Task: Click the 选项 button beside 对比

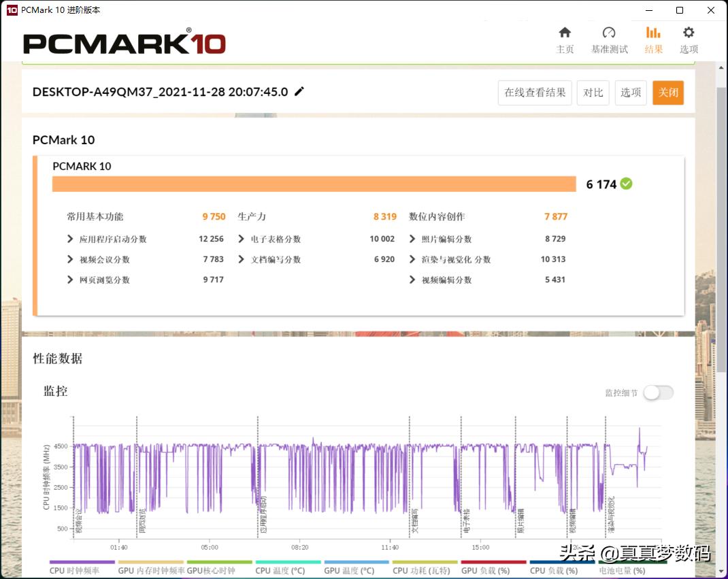Action: pyautogui.click(x=631, y=93)
